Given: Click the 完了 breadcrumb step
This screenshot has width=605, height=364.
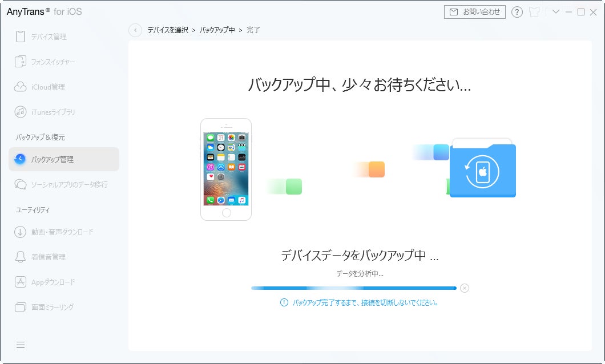Looking at the screenshot, I should (x=253, y=30).
